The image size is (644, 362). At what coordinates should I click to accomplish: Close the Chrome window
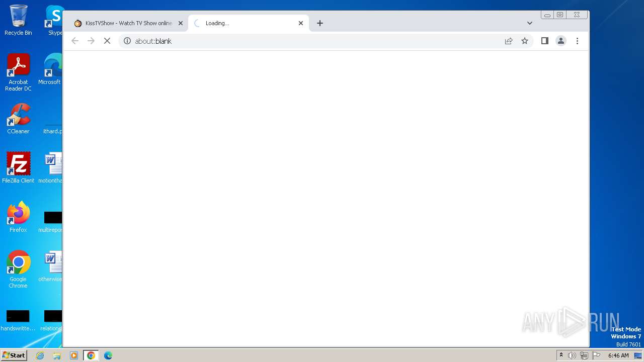click(577, 15)
